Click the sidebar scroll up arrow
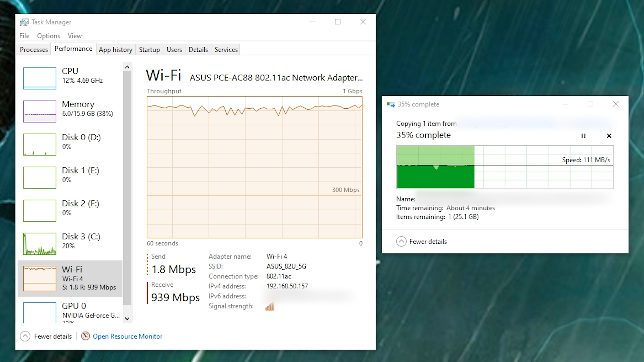The image size is (644, 362). (127, 67)
